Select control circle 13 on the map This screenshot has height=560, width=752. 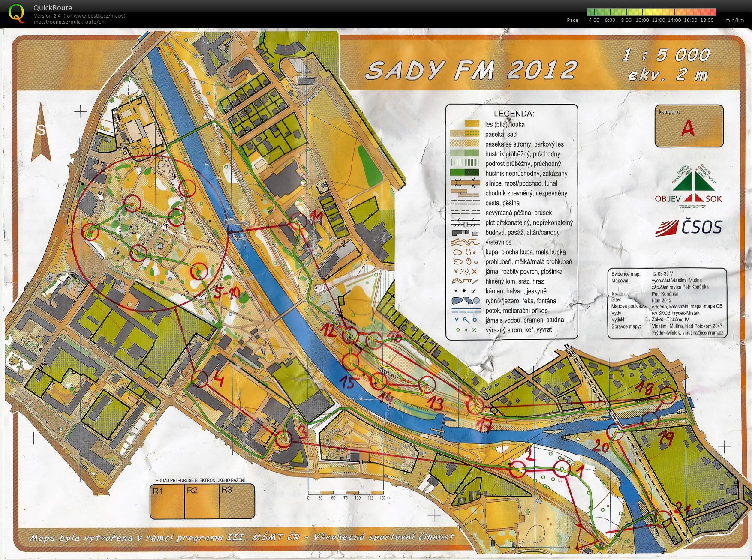point(427,384)
